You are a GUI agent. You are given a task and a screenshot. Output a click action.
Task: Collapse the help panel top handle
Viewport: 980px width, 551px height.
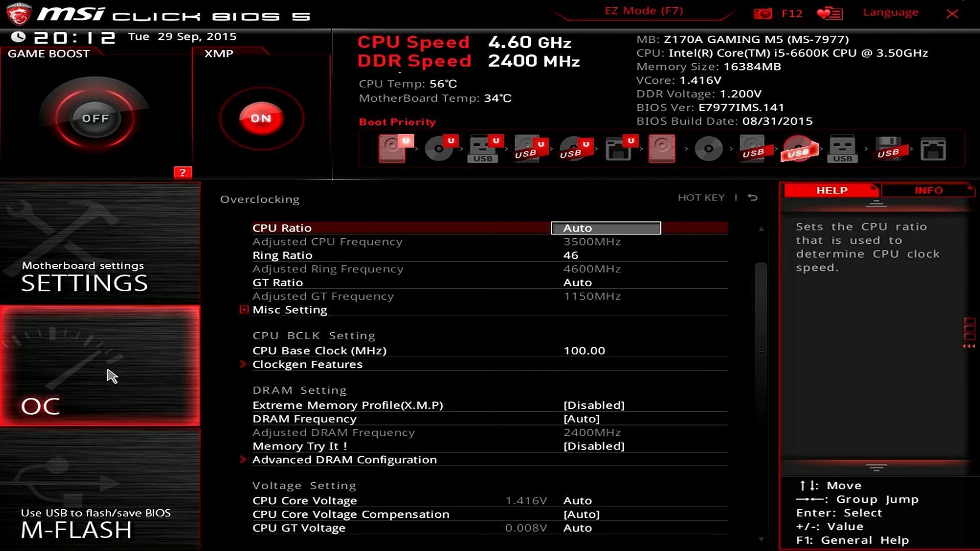[876, 204]
